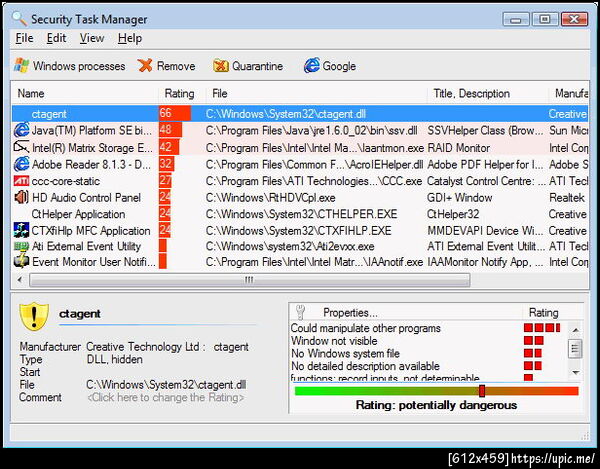600x469 pixels.
Task: Select the ccc-core-static row
Action: pos(300,181)
